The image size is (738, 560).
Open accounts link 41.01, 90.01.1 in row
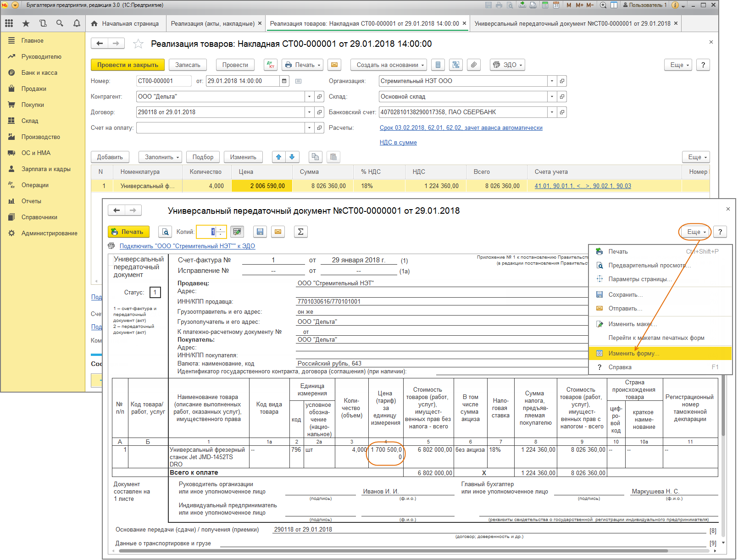click(x=583, y=186)
